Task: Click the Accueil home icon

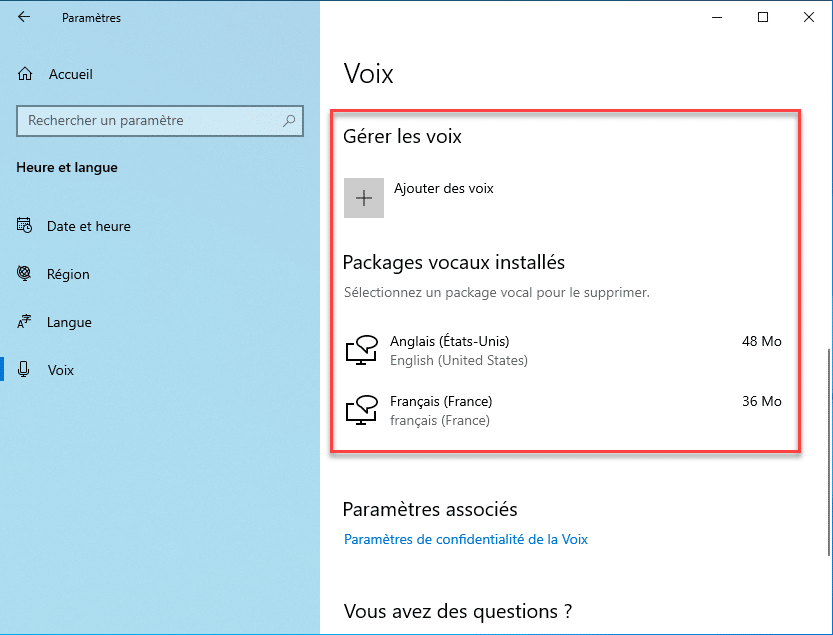Action: point(26,74)
